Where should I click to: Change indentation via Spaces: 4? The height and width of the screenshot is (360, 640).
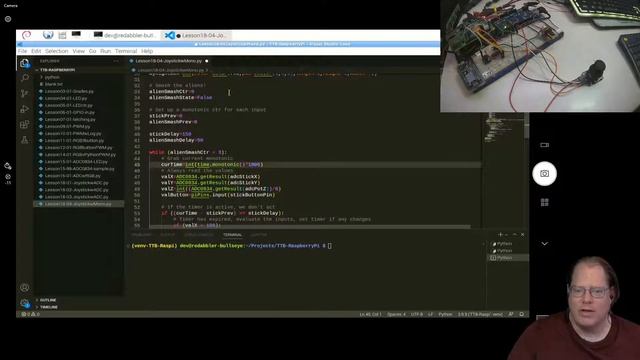coord(396,314)
